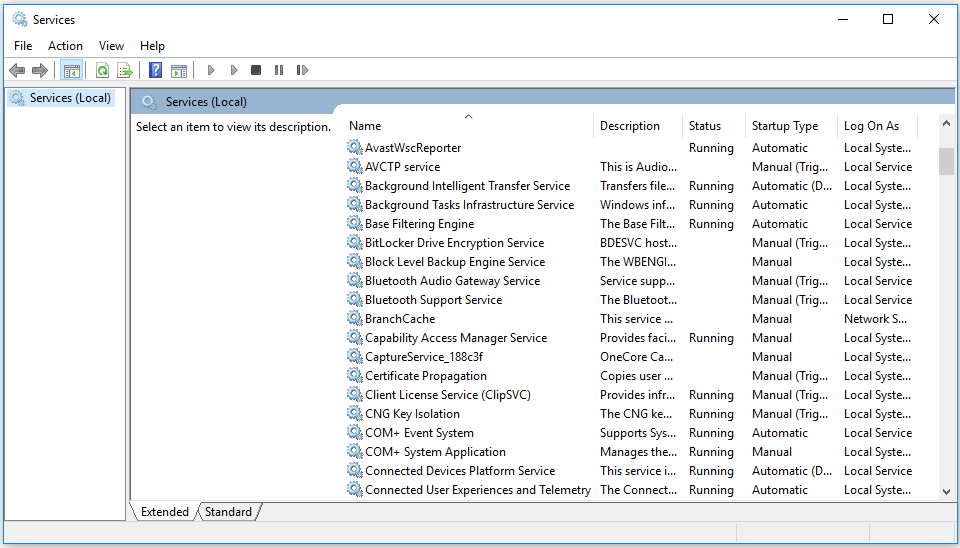Viewport: 960px width, 548px height.
Task: Click the Restart Service icon
Action: [x=302, y=70]
